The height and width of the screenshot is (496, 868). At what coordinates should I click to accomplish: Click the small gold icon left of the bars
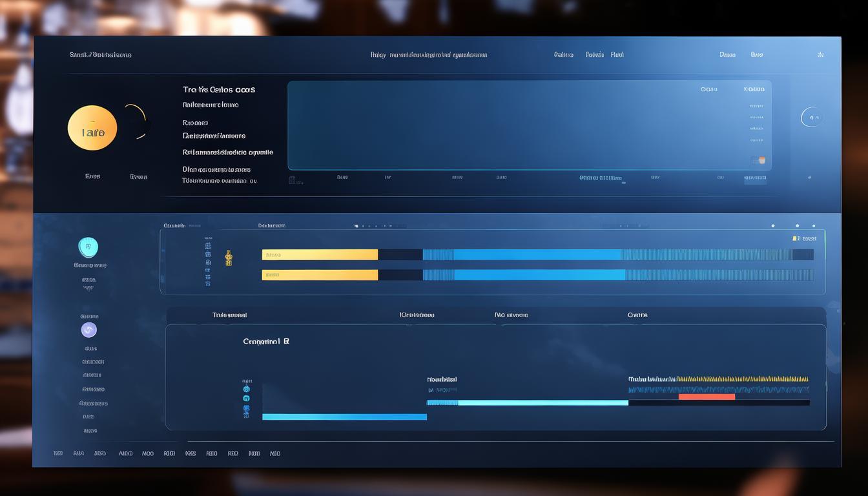click(228, 258)
